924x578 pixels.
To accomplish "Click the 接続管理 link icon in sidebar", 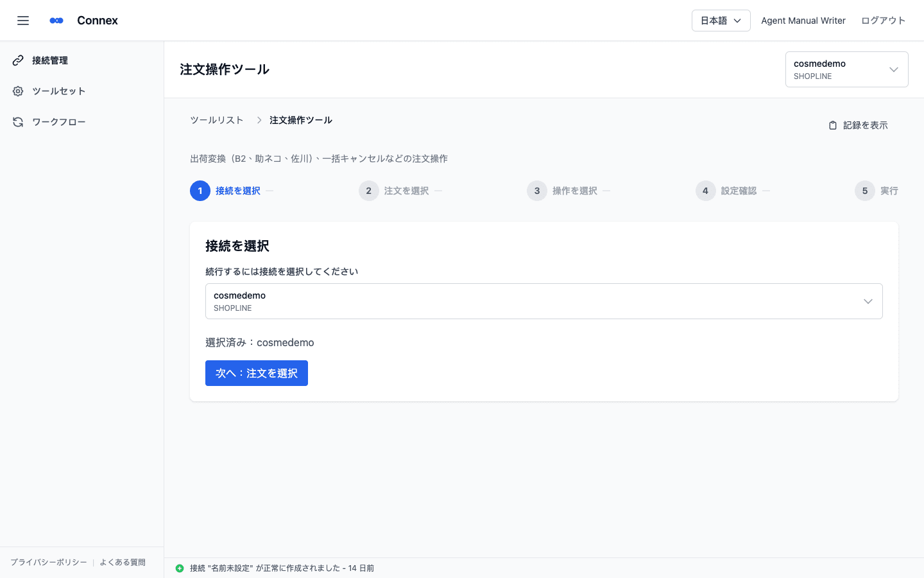I will click(18, 60).
